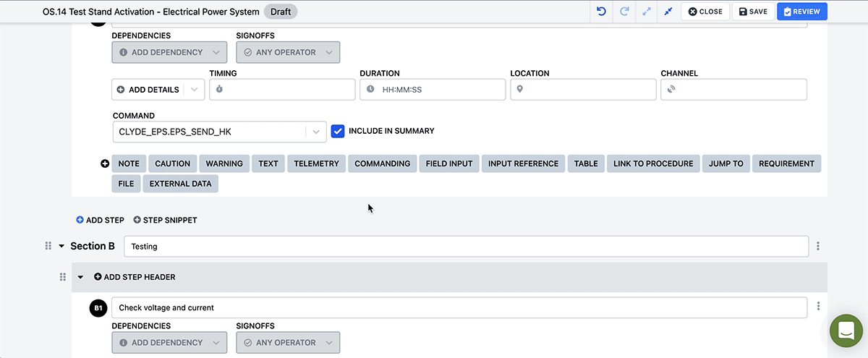Click the redo arrow icon
This screenshot has width=868, height=358.
tap(624, 12)
